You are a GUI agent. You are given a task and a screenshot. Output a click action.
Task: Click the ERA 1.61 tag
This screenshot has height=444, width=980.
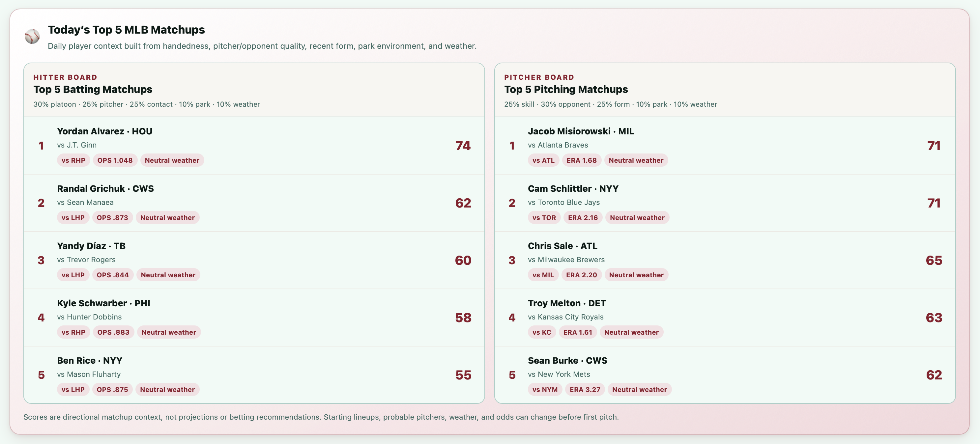point(578,332)
